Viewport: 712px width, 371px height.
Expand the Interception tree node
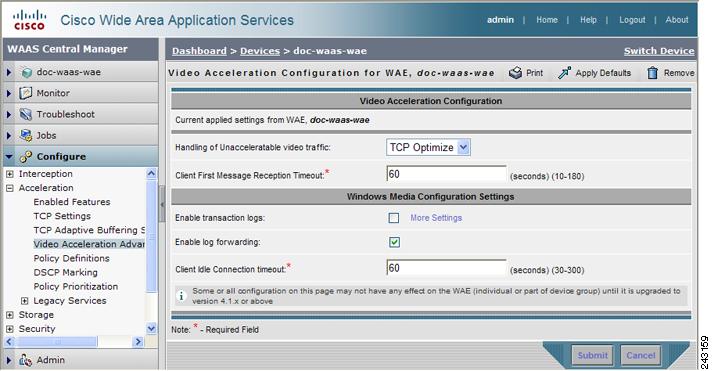(x=10, y=174)
